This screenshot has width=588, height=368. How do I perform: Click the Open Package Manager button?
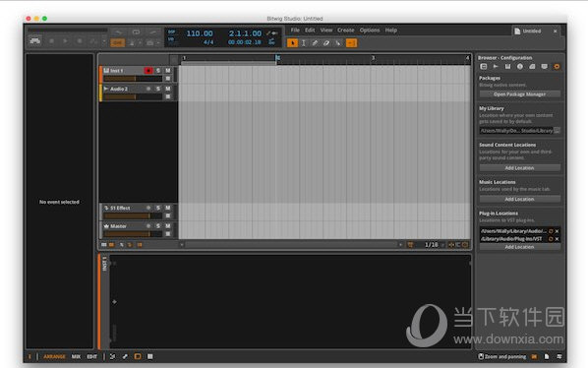(520, 94)
